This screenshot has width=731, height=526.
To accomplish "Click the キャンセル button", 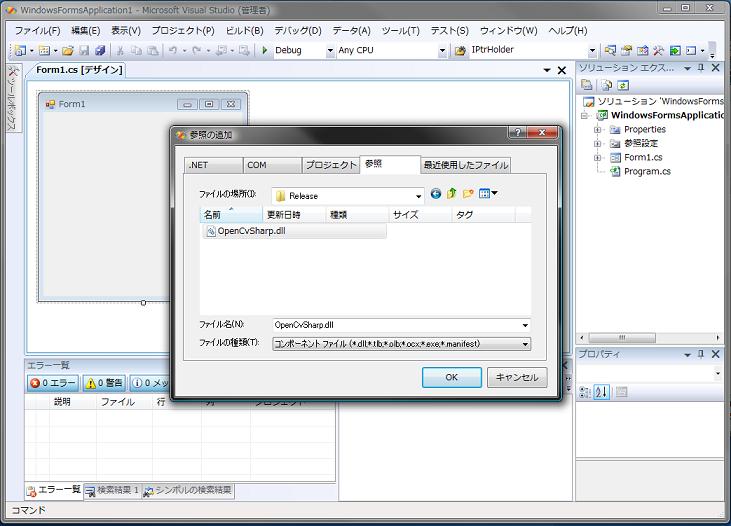I will (517, 377).
